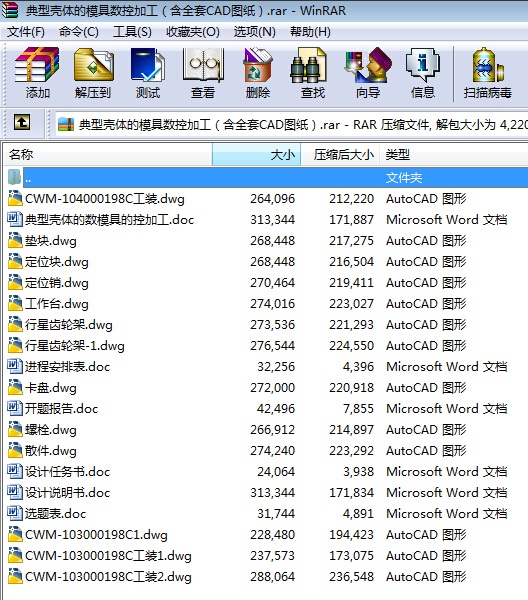
Task: Sort by the 大小 column header
Action: point(256,155)
